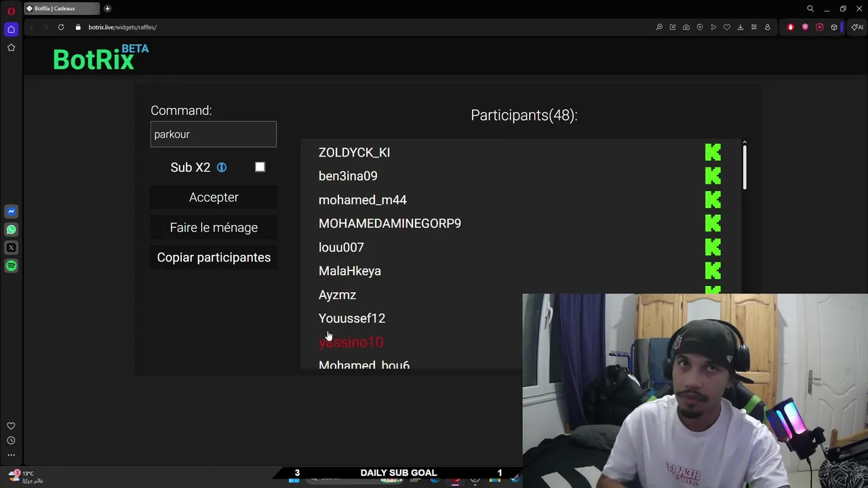868x488 pixels.
Task: Click the magnifier search-in-page toolbar icon
Action: point(659,27)
